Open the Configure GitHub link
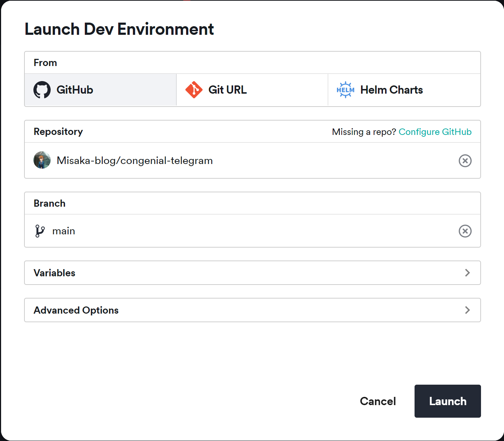Image resolution: width=504 pixels, height=441 pixels. [x=435, y=132]
